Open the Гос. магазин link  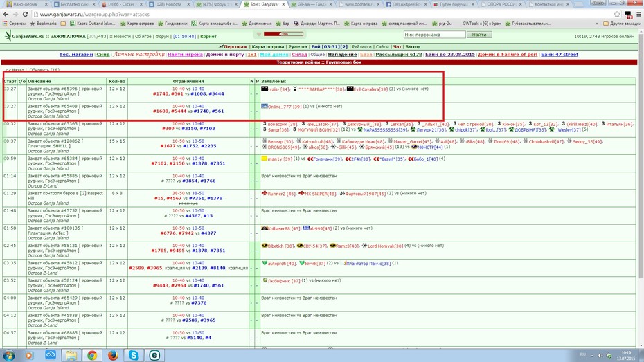(76, 54)
